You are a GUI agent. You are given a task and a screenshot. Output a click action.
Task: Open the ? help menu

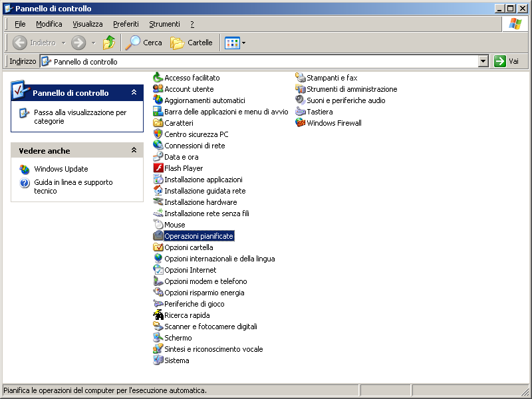[192, 24]
